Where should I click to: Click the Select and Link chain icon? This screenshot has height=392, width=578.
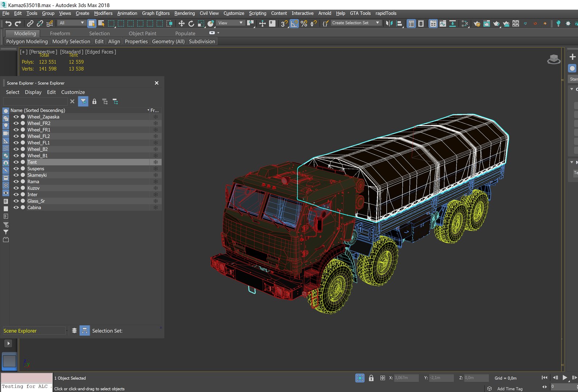pos(30,24)
